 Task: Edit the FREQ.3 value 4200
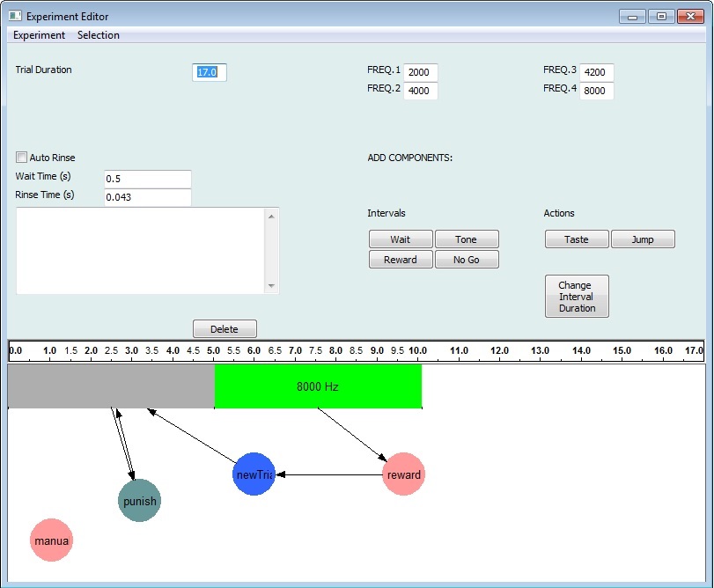[x=596, y=72]
